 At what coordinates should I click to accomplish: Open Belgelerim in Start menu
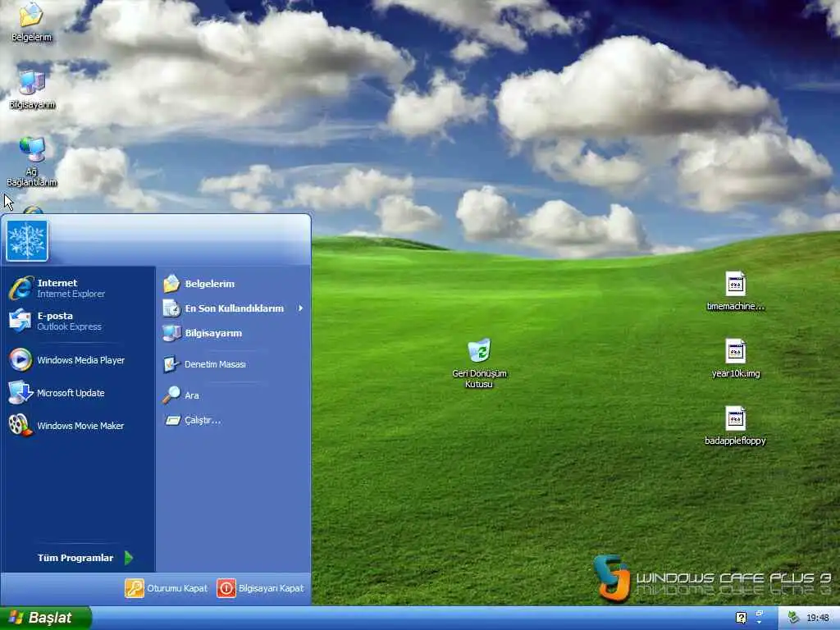coord(233,284)
